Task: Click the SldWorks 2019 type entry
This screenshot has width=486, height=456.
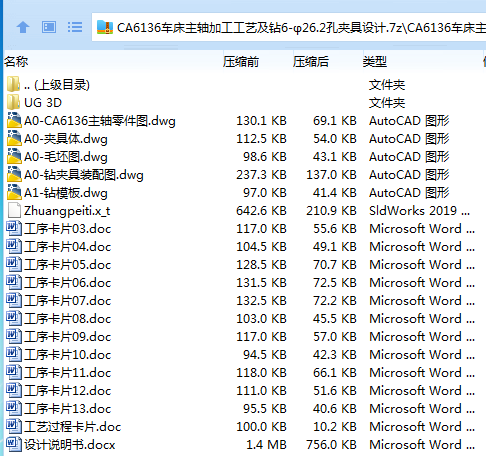Action: click(x=419, y=211)
